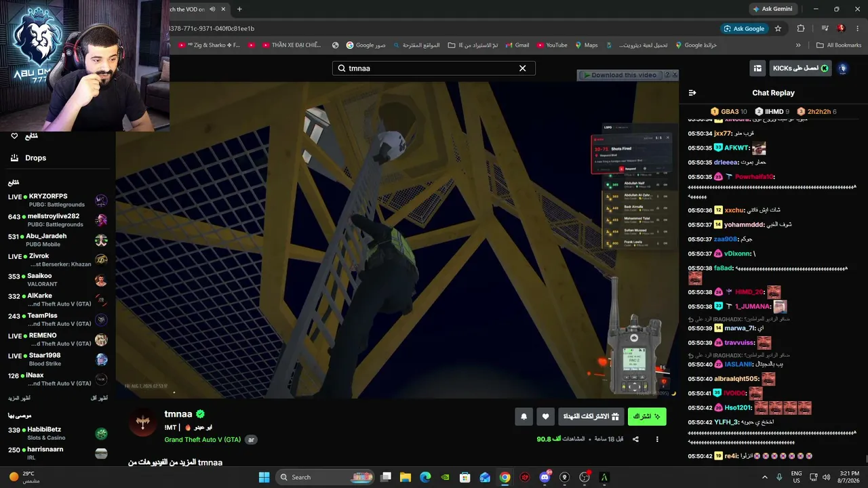Click the green subscribe button
Screen dimensions: 868x488
coord(647,416)
